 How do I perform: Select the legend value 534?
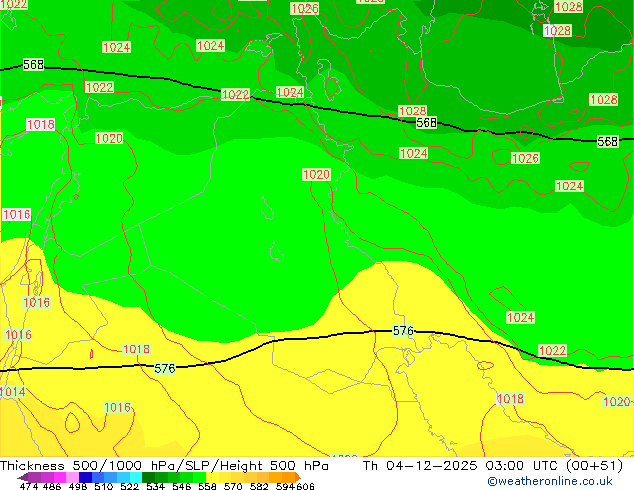coord(155,486)
